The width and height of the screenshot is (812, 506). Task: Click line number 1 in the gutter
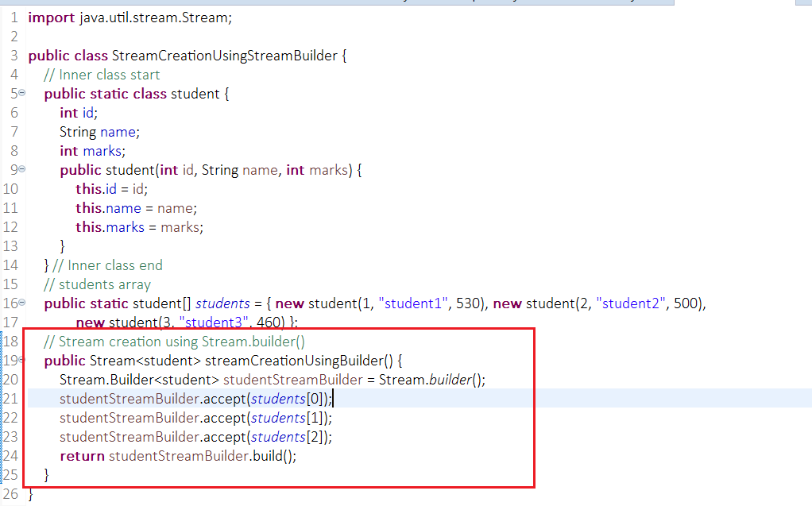coord(14,17)
